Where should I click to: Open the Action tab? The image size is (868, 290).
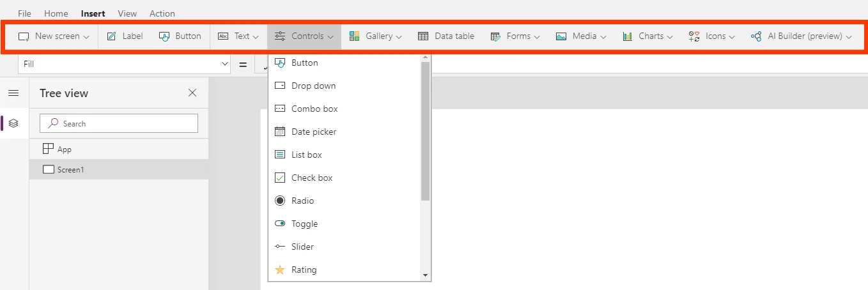(162, 13)
